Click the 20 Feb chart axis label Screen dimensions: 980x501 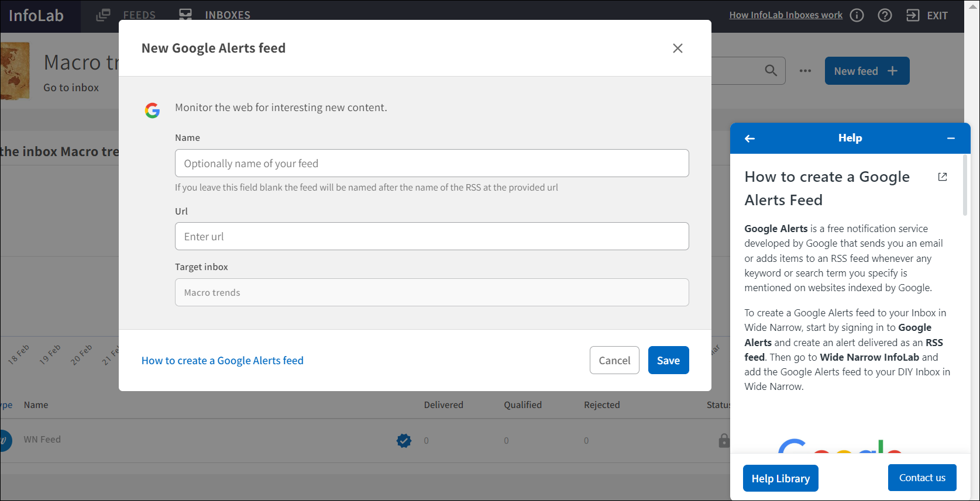[81, 354]
